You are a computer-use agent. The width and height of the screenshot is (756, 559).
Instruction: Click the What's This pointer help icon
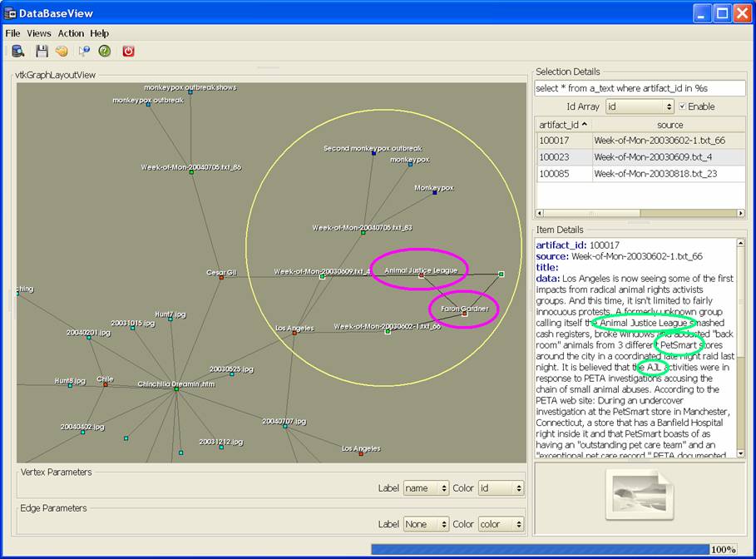pyautogui.click(x=84, y=52)
